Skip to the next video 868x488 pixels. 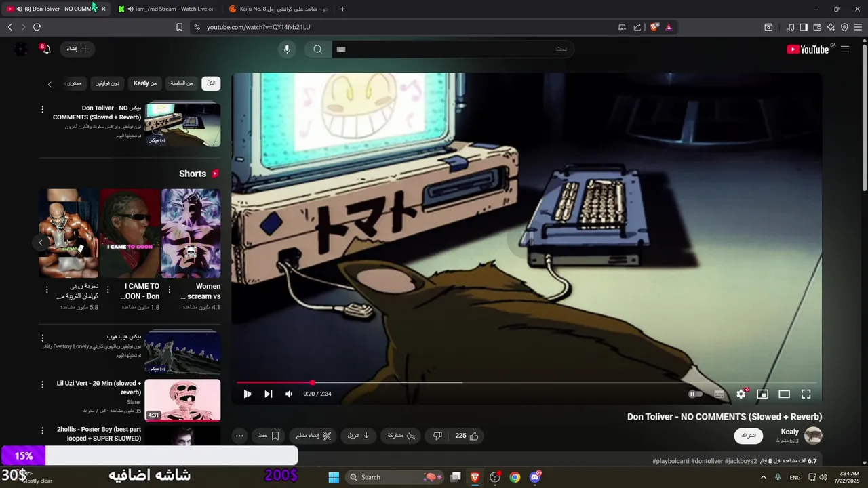(x=268, y=394)
